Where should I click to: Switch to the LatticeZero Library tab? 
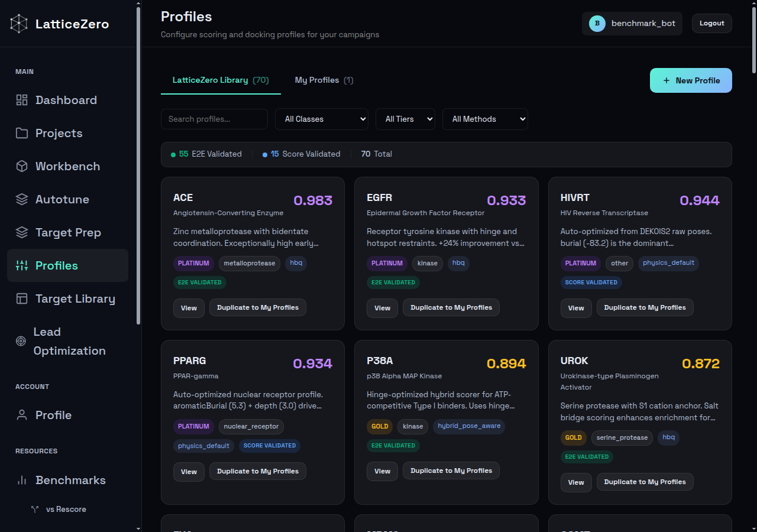click(x=221, y=80)
